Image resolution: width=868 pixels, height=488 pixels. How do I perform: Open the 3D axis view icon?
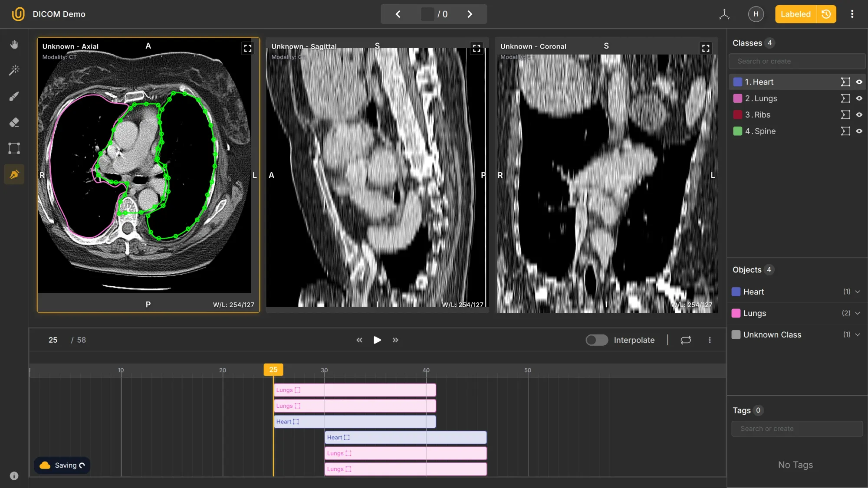724,14
